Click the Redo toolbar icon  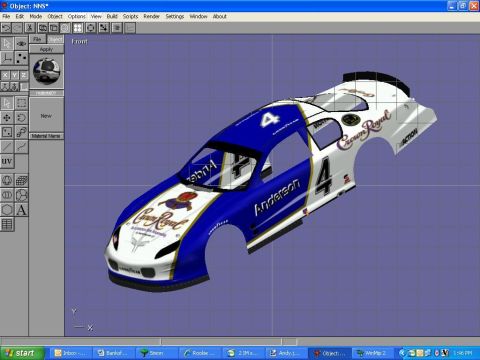coord(17,28)
